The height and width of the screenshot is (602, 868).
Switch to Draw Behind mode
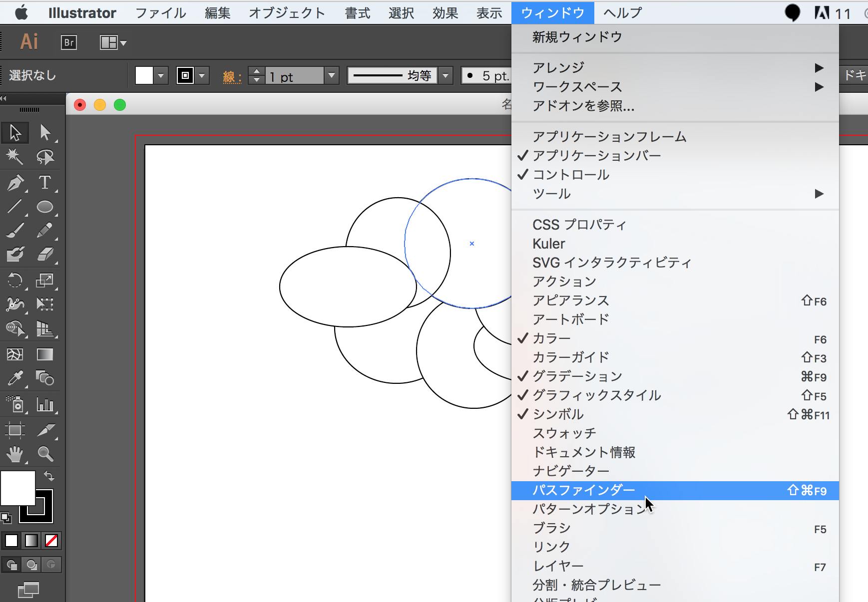pyautogui.click(x=31, y=565)
